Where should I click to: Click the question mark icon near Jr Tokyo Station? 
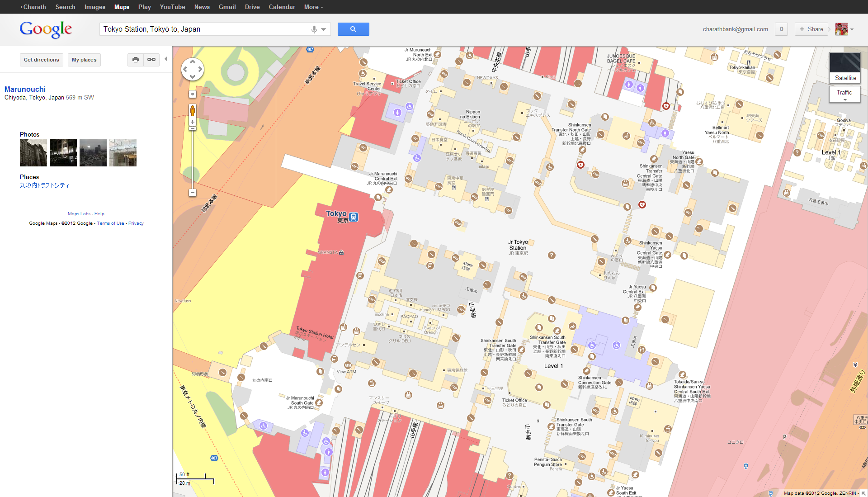click(x=552, y=256)
